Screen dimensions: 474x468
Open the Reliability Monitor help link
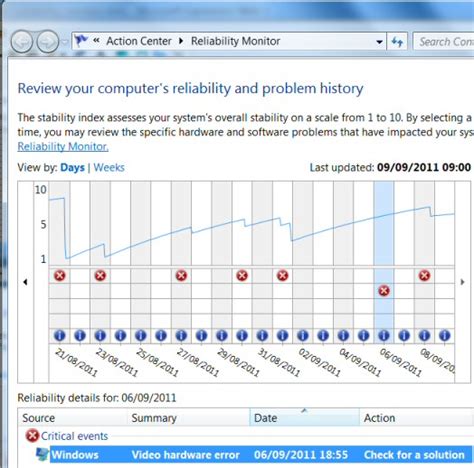[x=63, y=147]
